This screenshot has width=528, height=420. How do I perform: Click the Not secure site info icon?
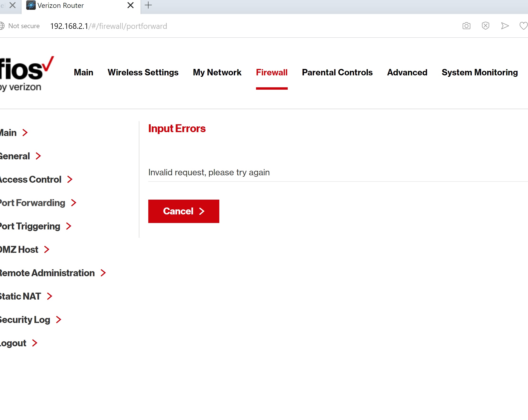coord(2,26)
